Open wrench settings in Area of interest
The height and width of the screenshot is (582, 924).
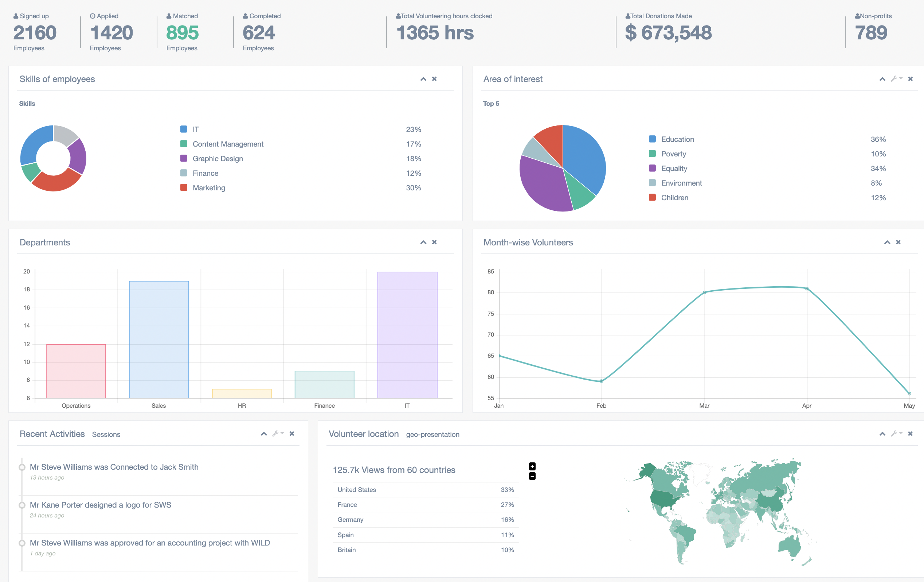pyautogui.click(x=896, y=79)
